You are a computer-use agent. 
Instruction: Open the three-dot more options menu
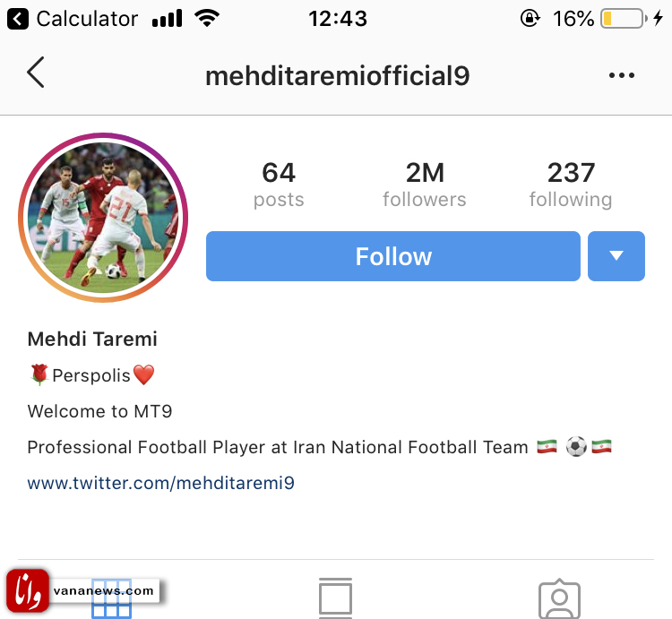621,76
